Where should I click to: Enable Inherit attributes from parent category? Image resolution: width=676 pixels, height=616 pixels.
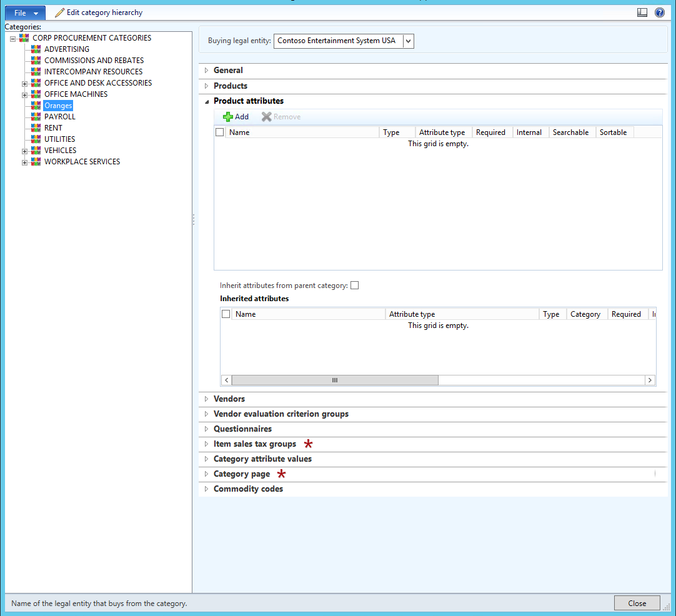[x=354, y=286]
